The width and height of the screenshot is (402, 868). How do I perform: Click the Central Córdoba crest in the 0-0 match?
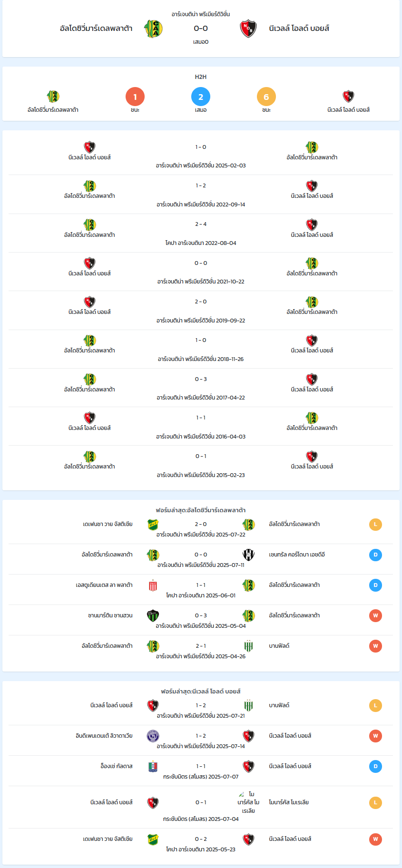coord(248,555)
